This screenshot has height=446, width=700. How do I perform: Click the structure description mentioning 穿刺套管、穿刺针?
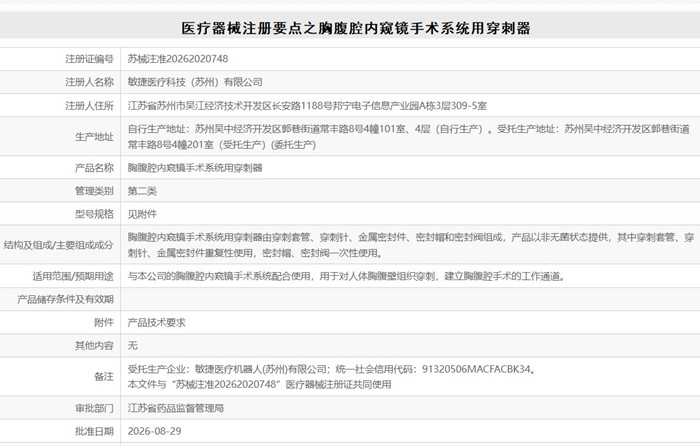tap(411, 245)
